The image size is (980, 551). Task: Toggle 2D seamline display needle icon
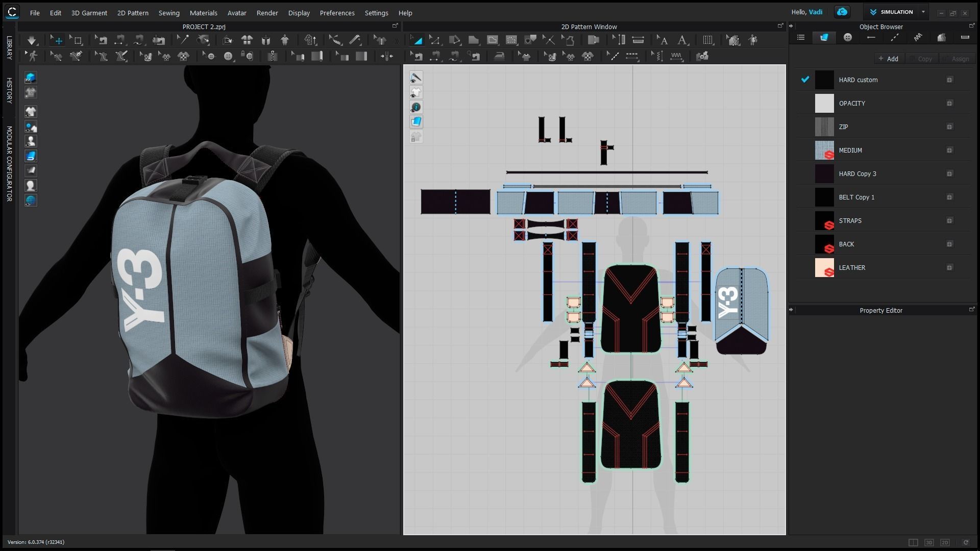pyautogui.click(x=416, y=78)
